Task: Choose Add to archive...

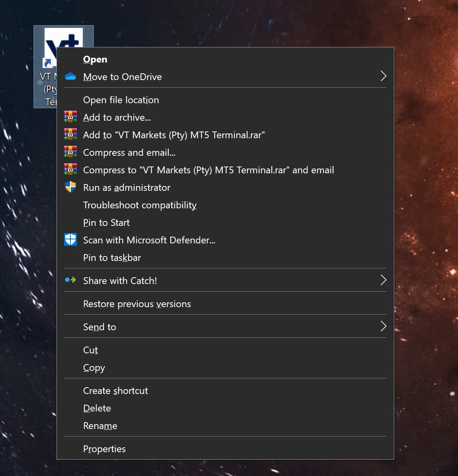Action: point(225,118)
